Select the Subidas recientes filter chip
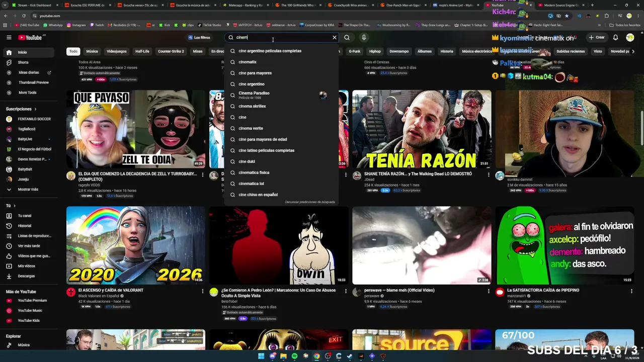 click(x=571, y=51)
